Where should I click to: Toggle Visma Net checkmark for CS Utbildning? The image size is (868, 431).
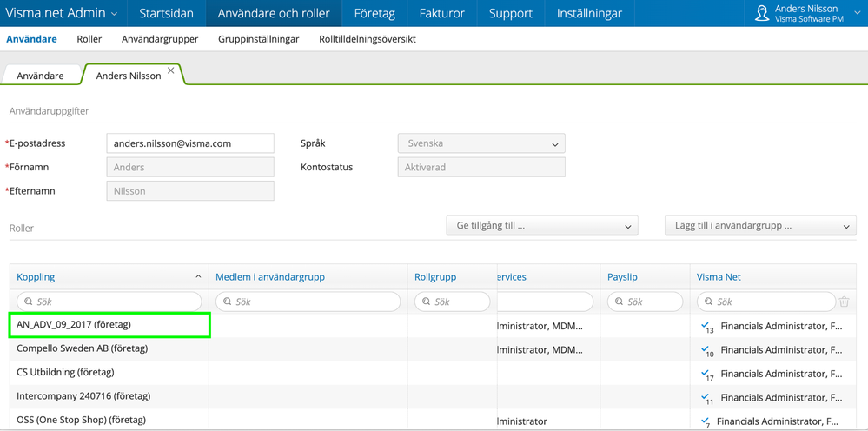click(x=706, y=373)
